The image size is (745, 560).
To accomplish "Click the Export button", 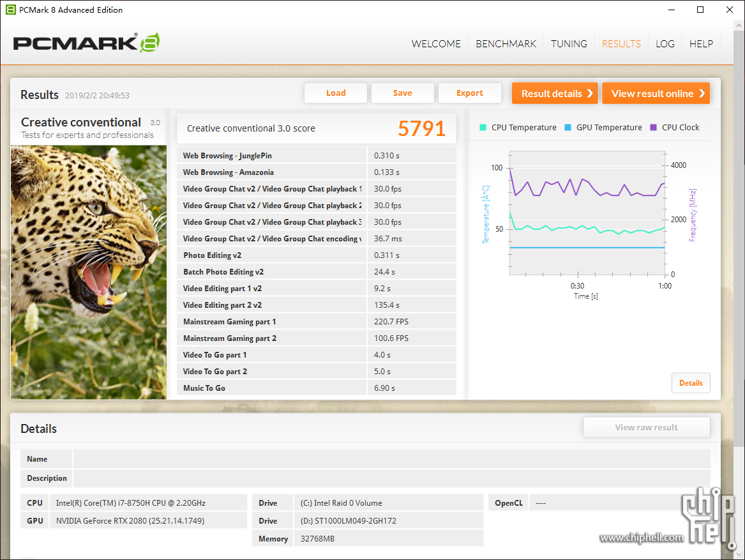I will (469, 93).
